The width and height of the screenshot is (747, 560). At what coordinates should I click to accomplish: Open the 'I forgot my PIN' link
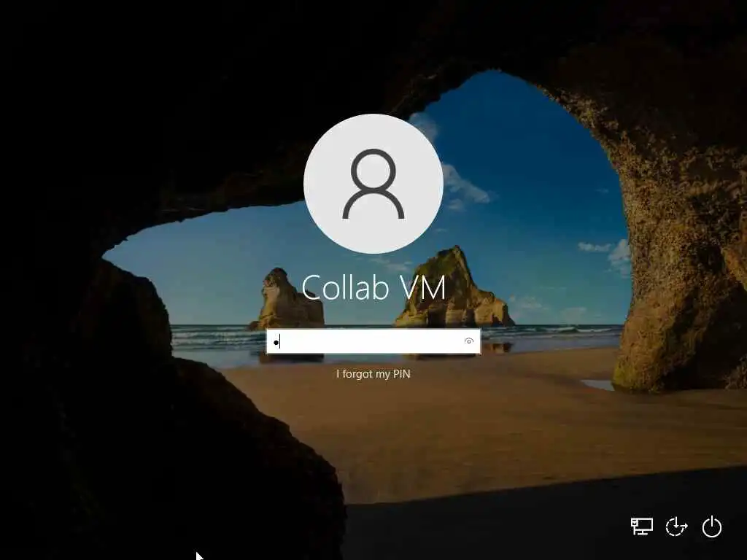pos(373,374)
